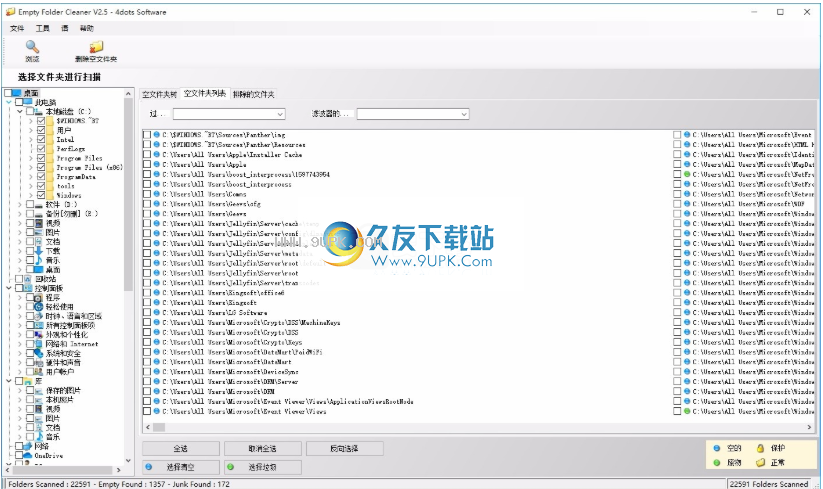Collapse the 此电脑 tree node
The height and width of the screenshot is (489, 823).
[x=9, y=102]
